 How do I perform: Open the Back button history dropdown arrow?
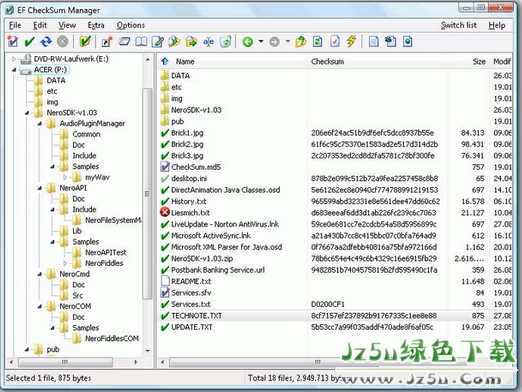[x=261, y=41]
